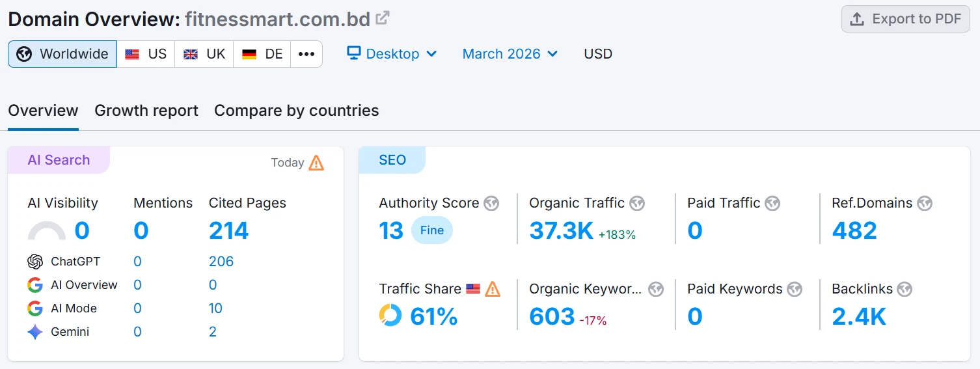Image resolution: width=980 pixels, height=369 pixels.
Task: Open the March 2026 date dropdown
Action: click(510, 54)
